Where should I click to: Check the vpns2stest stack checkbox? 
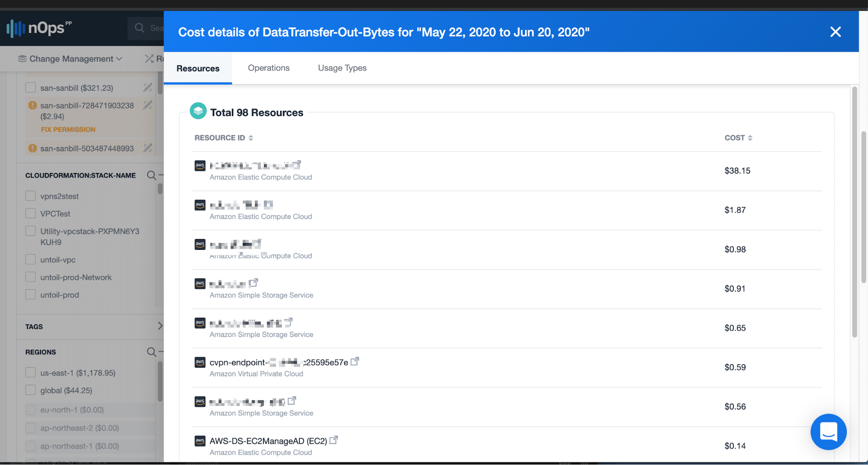point(30,196)
